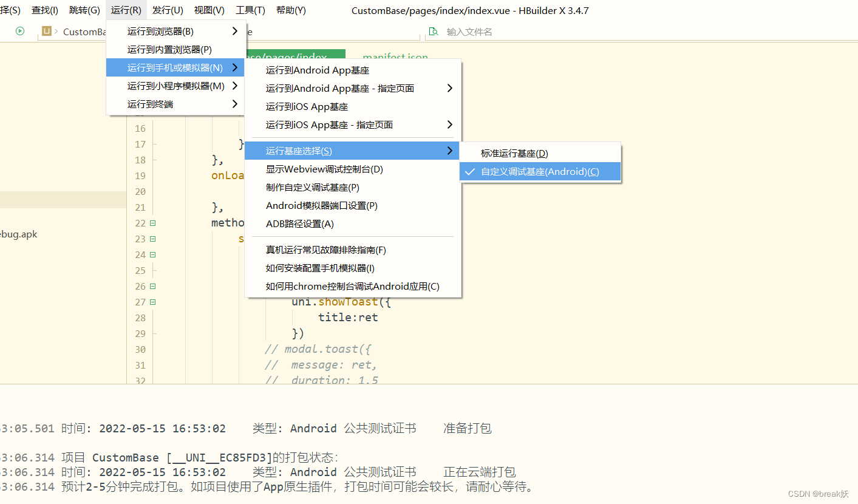Open 如何用chrome控制台调试Android应用(C) guide
Viewport: 858px width, 504px height.
352,286
